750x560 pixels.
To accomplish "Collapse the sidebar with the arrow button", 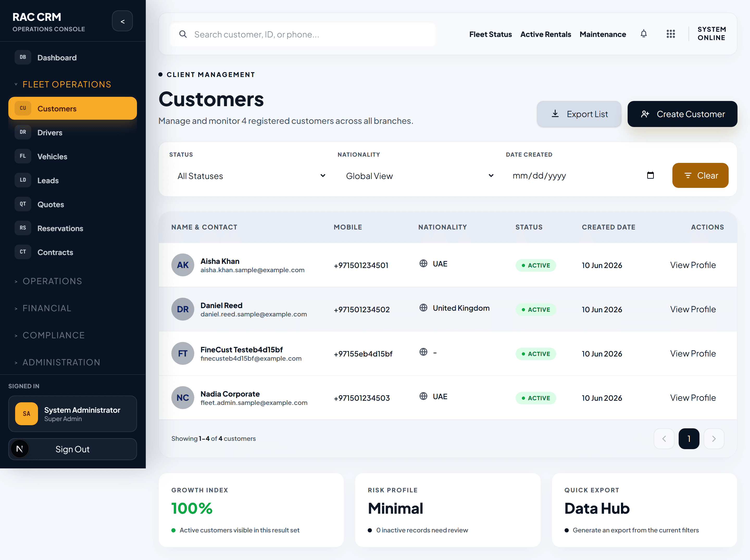I will click(x=122, y=21).
